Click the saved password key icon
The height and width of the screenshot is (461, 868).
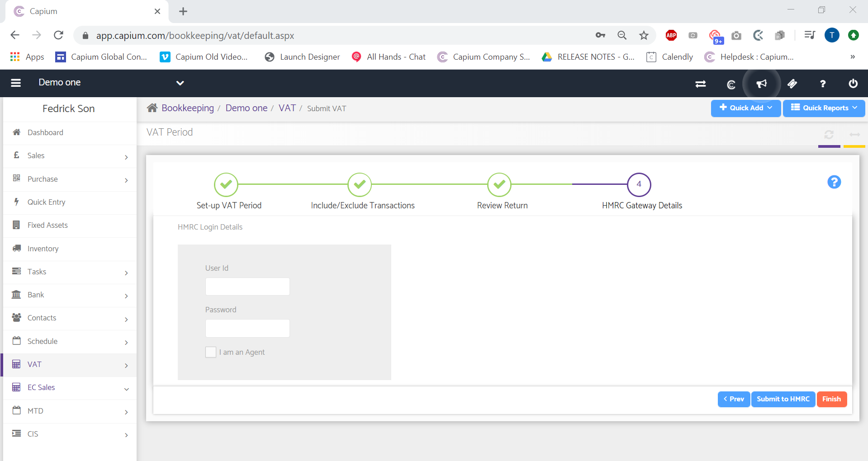tap(600, 35)
